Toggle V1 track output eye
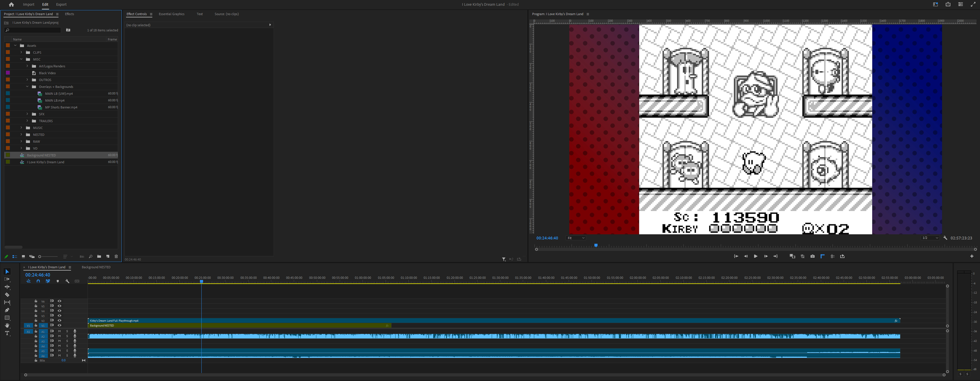 (59, 325)
